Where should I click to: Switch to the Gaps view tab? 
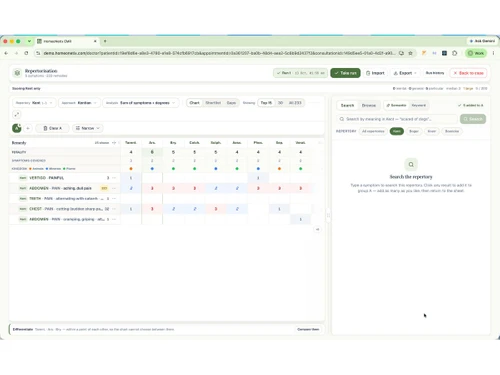231,103
